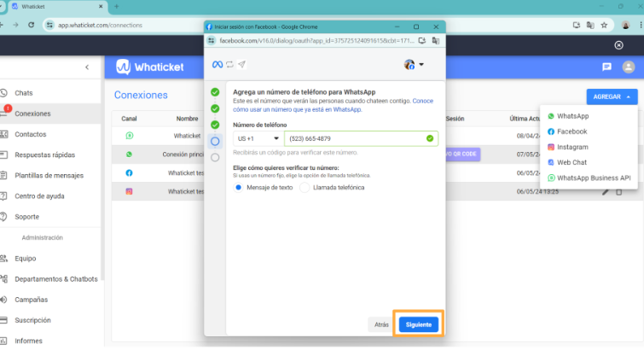Click the sync arrows icon next to the Meta logo
Viewport: 644px width, 350px height.
[229, 64]
